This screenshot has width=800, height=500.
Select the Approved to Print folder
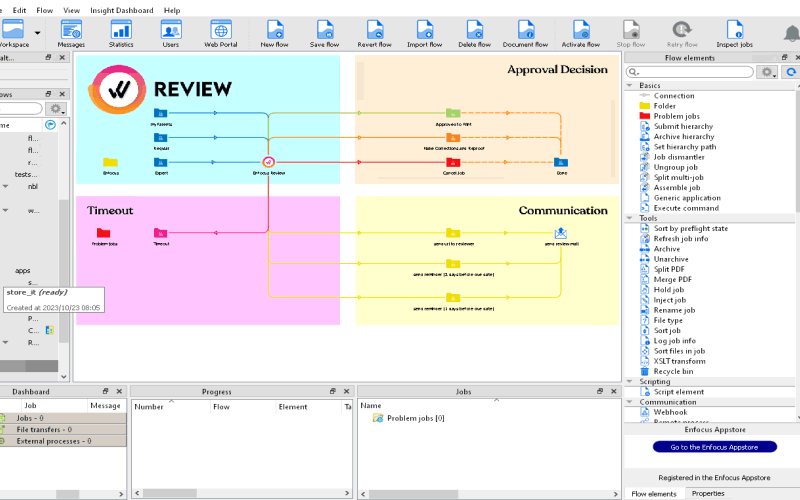(453, 113)
